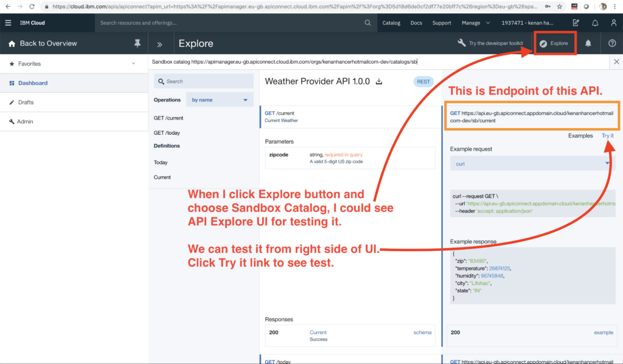
Task: Open IBM Cloud notifications bell
Action: point(595,23)
